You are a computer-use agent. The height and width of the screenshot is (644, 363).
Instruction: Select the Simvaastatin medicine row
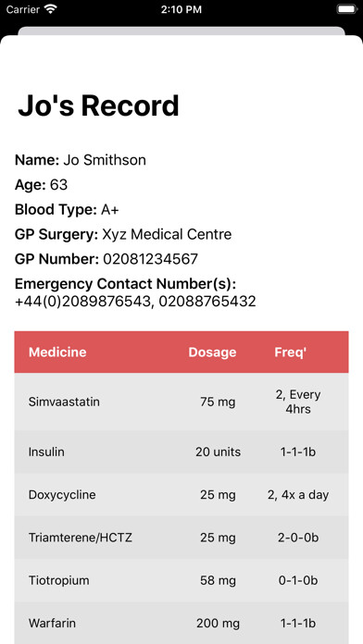[181, 402]
